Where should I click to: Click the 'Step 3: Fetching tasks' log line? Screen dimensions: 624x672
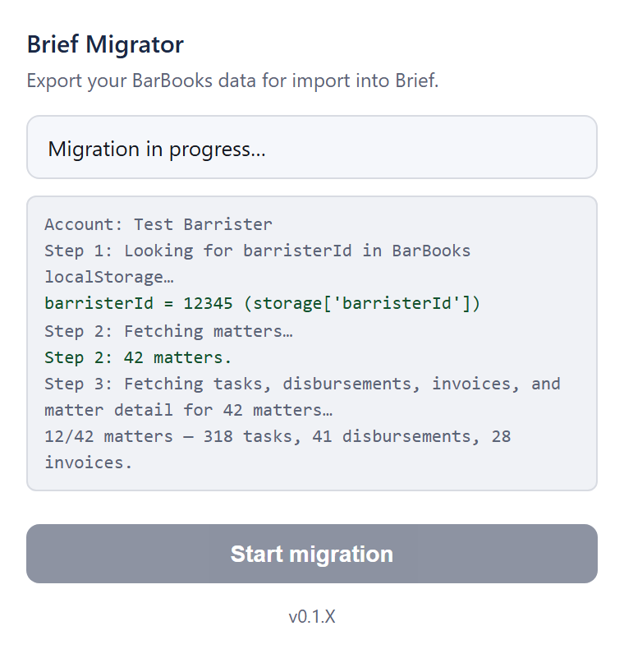click(x=302, y=397)
